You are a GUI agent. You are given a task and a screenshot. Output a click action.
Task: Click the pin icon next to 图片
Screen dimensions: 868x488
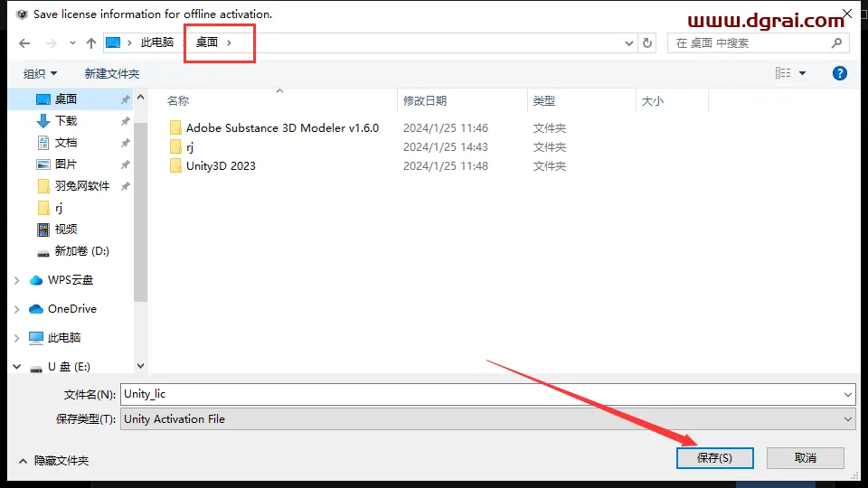(125, 164)
